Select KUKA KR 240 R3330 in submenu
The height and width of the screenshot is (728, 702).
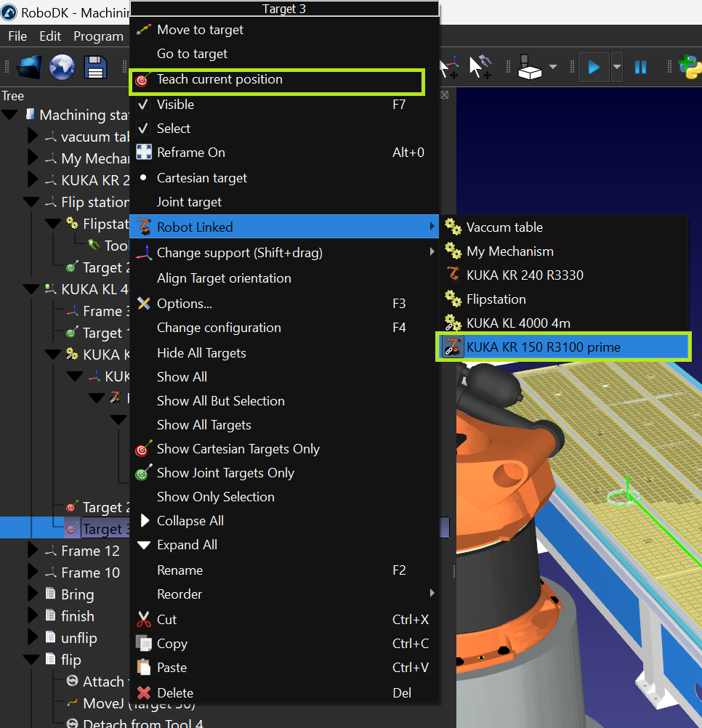(524, 275)
